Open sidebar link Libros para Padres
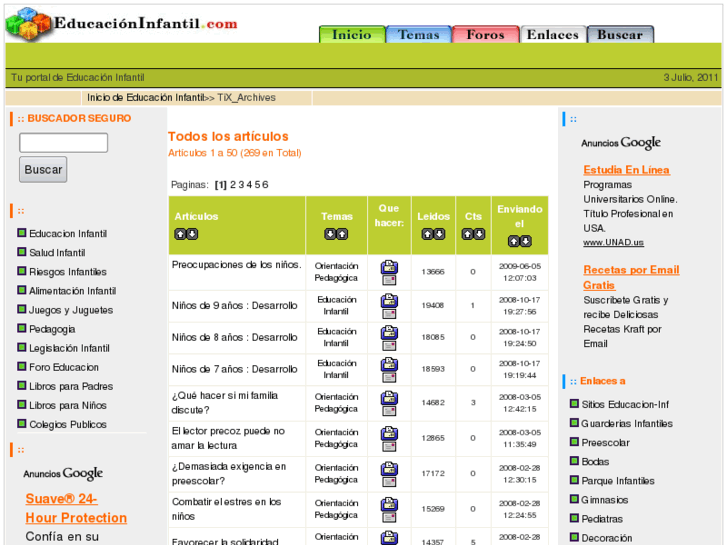The height and width of the screenshot is (545, 727). point(71,386)
